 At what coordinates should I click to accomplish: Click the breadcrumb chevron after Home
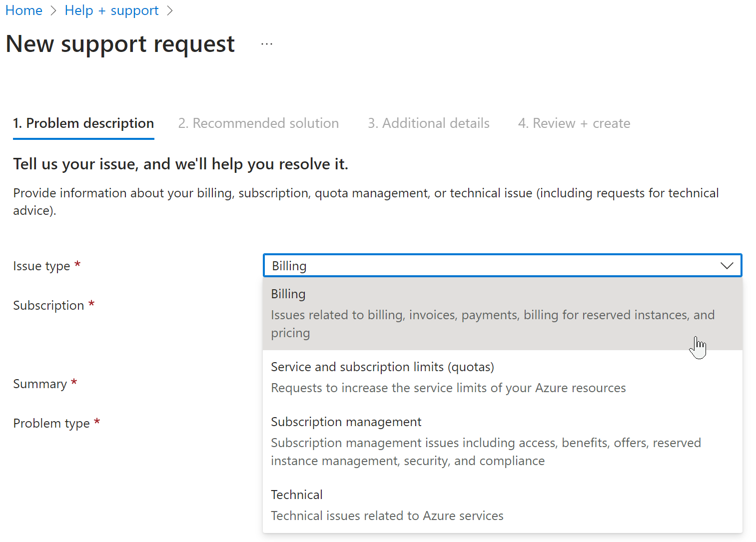coord(54,10)
